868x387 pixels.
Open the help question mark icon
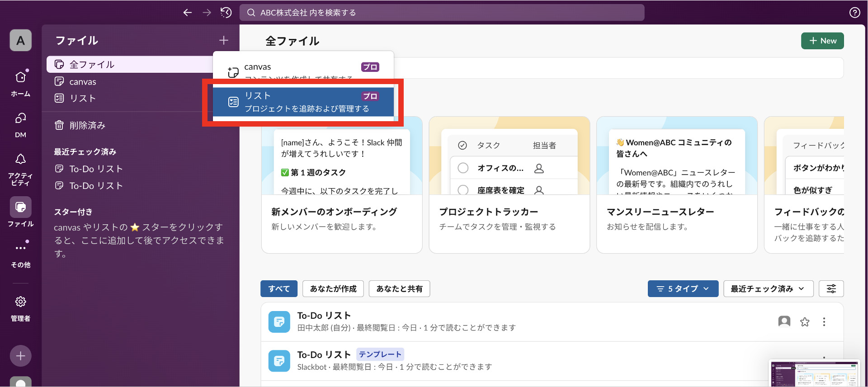point(854,13)
